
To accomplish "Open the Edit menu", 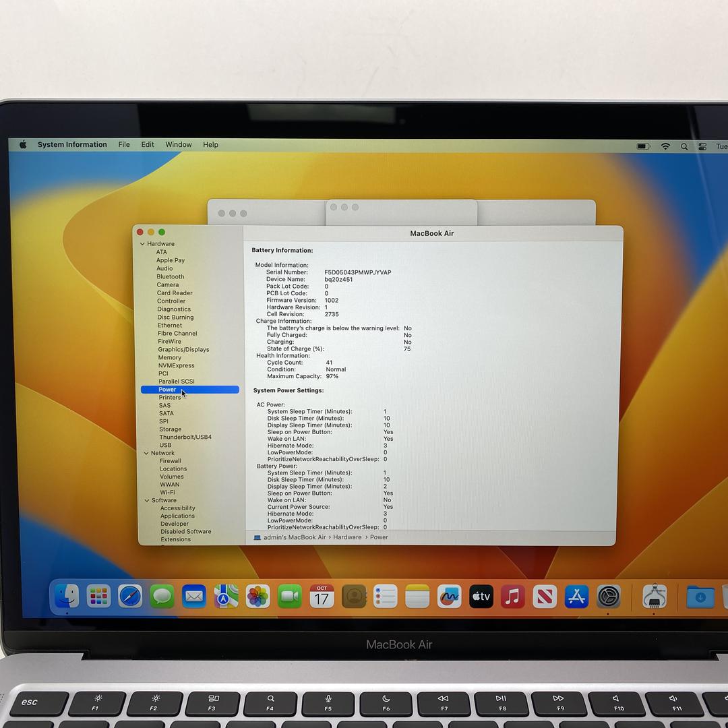I will point(148,144).
